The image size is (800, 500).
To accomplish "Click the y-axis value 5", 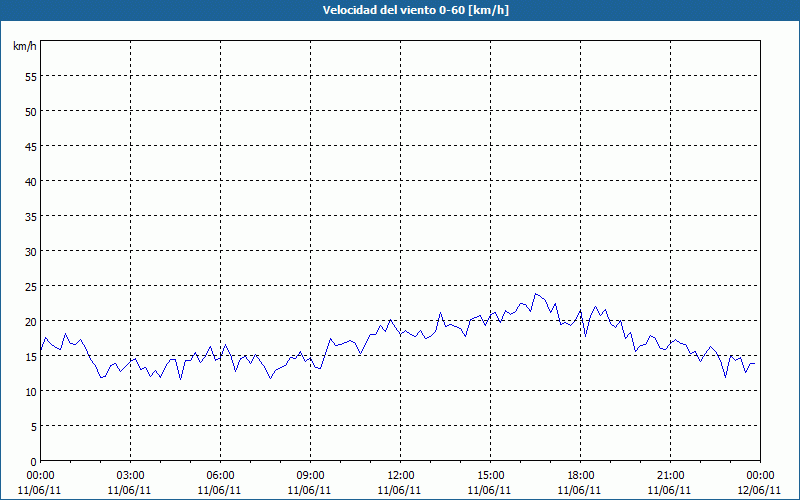I will (x=34, y=427).
